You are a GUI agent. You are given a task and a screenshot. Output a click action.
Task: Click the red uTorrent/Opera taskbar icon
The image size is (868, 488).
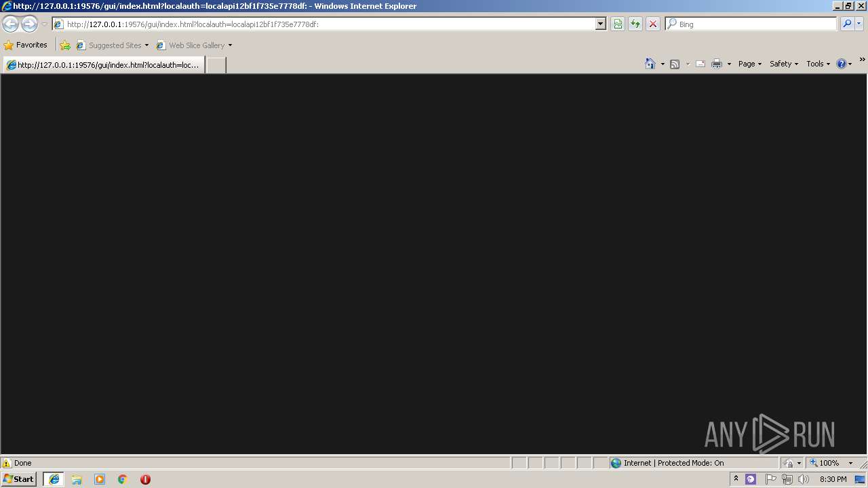pyautogui.click(x=145, y=479)
